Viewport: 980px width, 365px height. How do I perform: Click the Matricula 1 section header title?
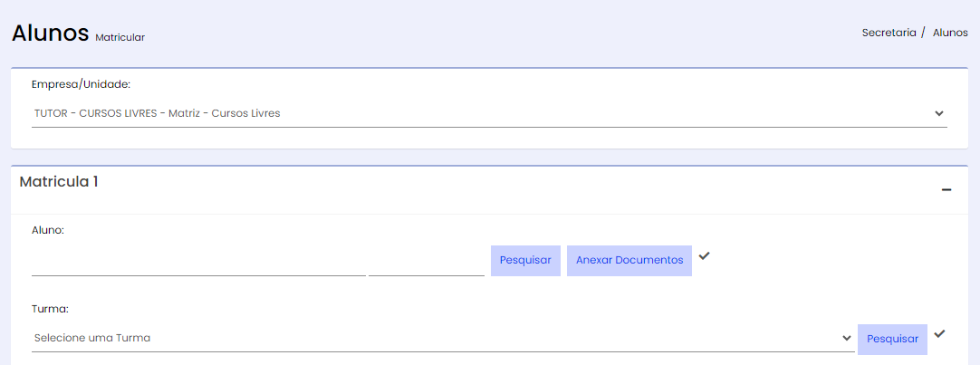click(x=59, y=182)
